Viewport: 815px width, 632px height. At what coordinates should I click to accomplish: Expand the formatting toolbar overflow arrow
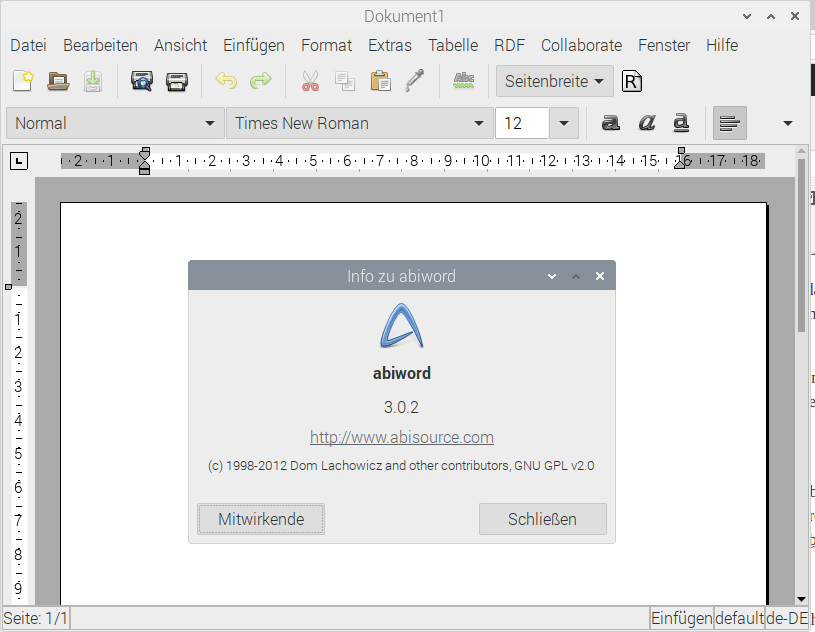point(788,123)
